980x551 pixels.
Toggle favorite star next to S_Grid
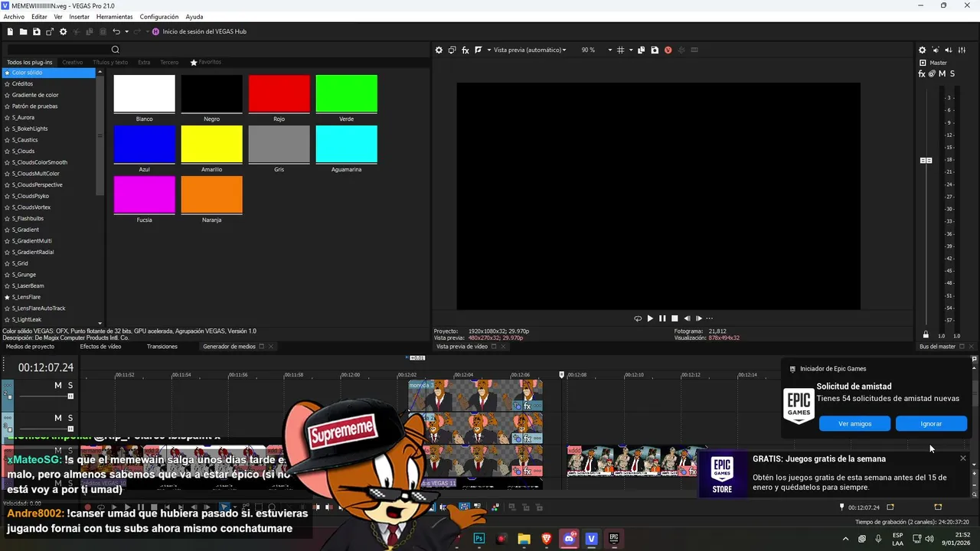point(7,263)
